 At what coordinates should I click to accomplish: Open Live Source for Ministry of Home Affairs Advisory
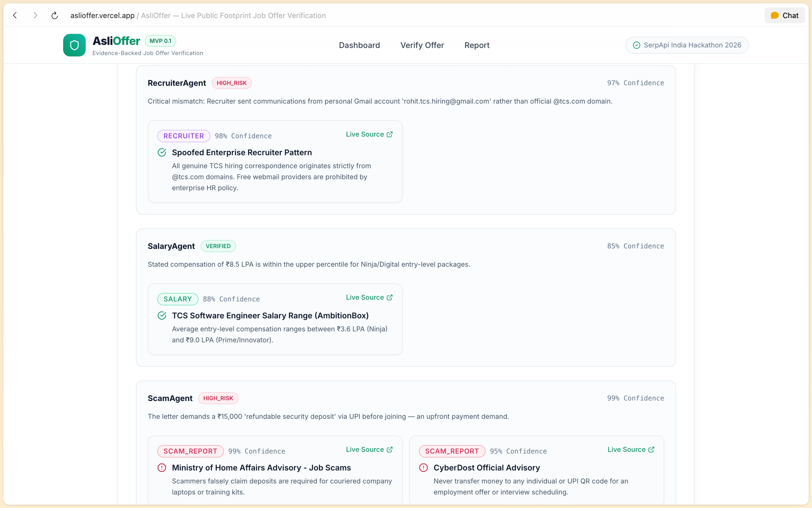pos(369,450)
